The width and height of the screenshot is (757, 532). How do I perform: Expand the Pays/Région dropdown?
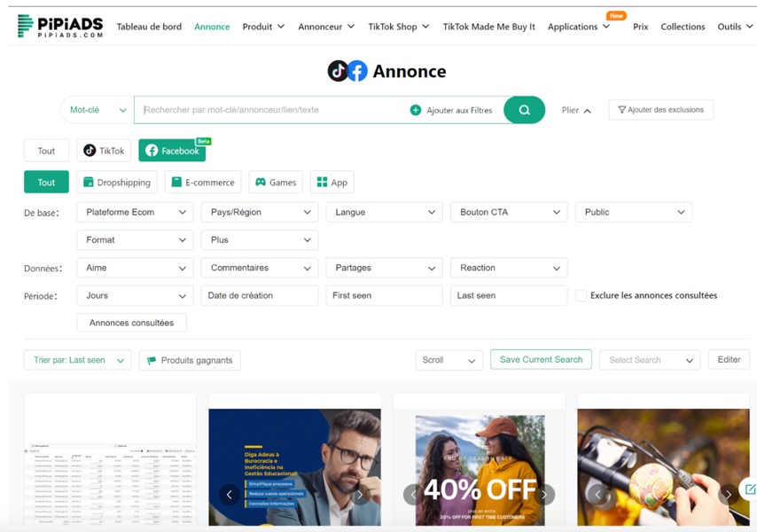click(259, 212)
